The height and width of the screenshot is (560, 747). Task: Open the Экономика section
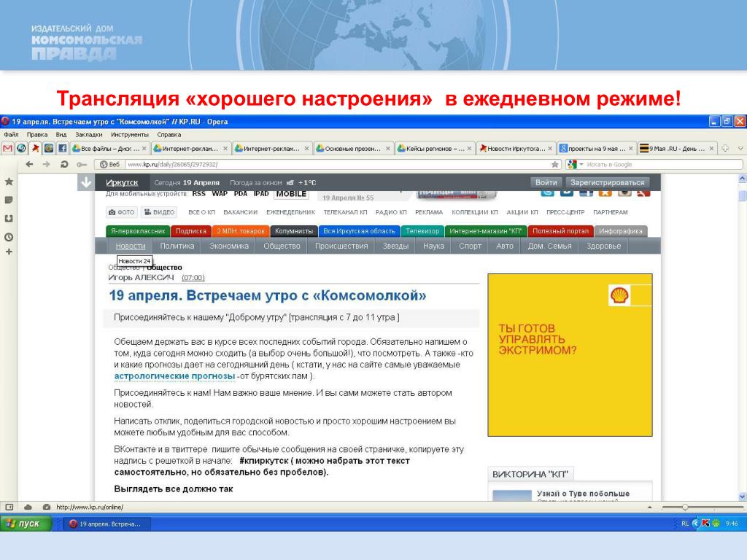(229, 246)
